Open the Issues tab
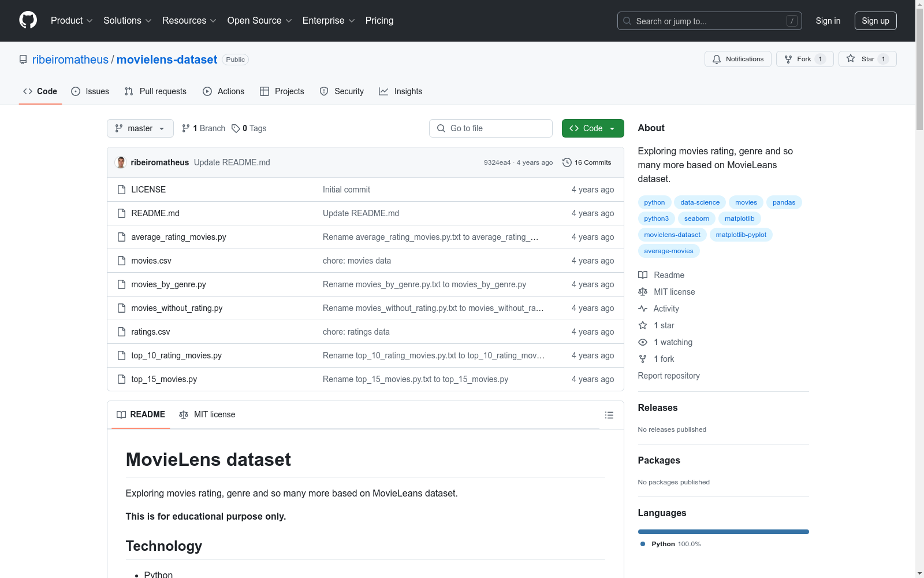The width and height of the screenshot is (924, 578). tap(90, 91)
